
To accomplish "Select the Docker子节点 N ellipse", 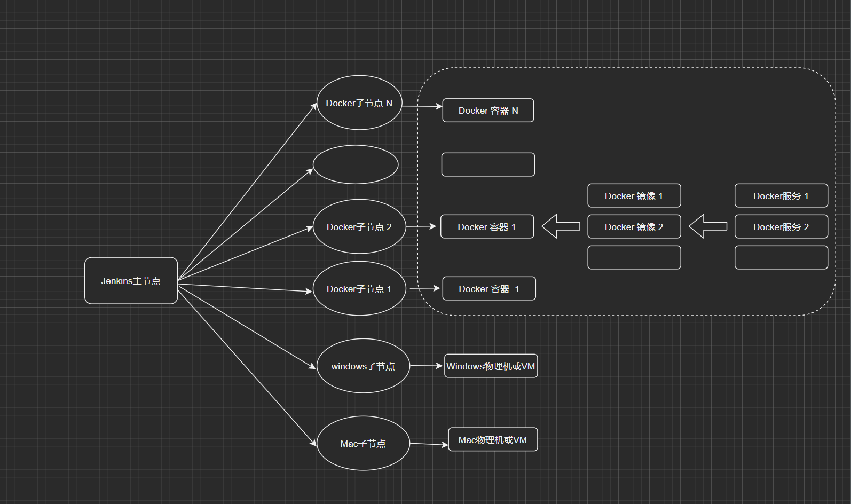I will (x=359, y=103).
